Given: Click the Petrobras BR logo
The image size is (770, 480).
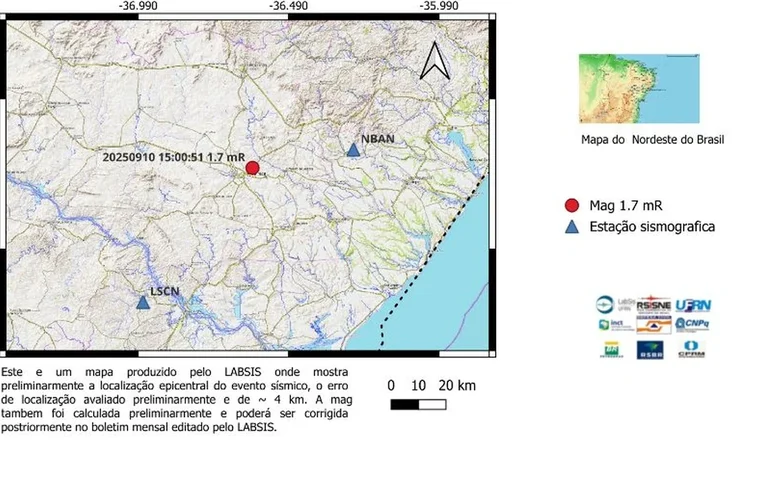Looking at the screenshot, I should 611,350.
